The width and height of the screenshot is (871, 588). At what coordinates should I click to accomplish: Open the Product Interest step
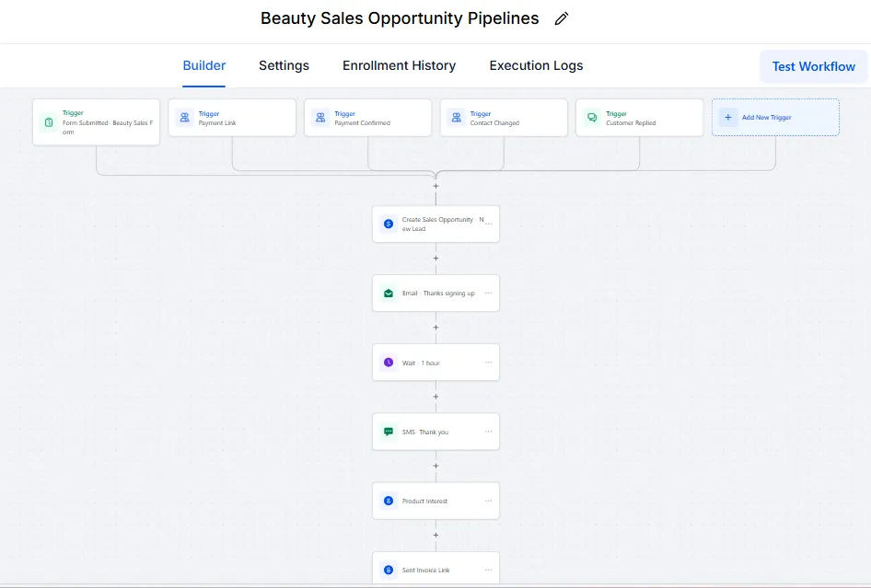click(436, 501)
